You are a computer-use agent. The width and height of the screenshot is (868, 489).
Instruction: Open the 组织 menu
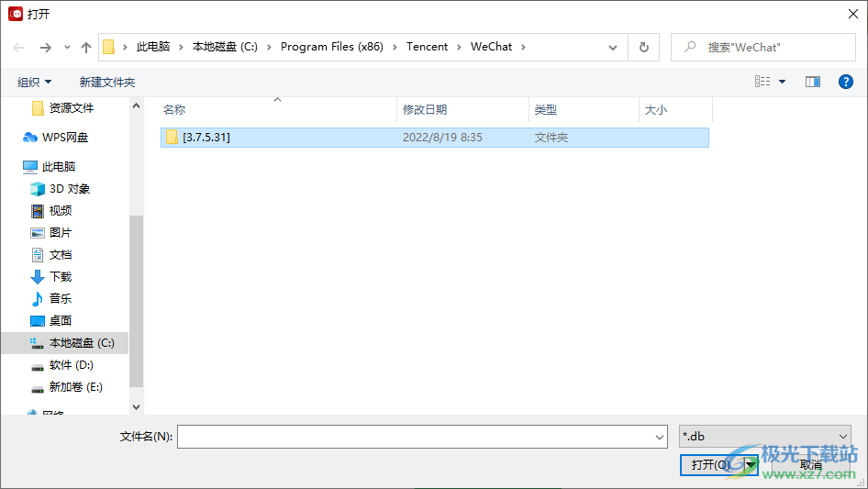click(34, 82)
